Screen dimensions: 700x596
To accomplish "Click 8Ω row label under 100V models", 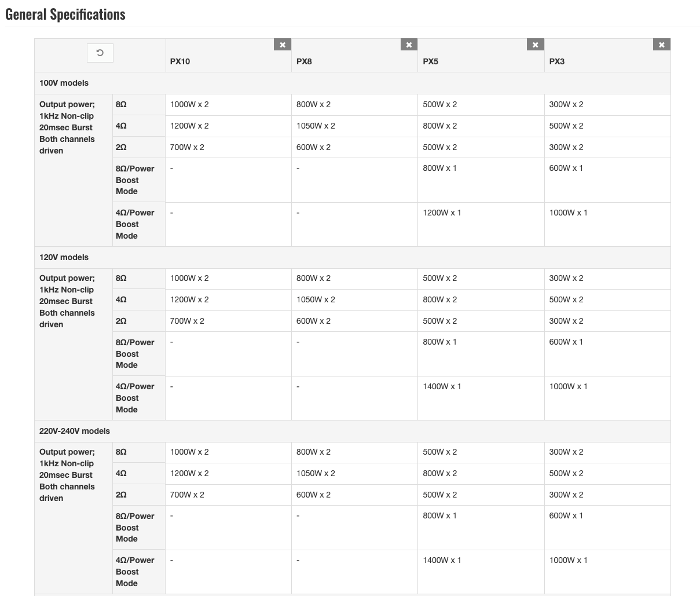I will [121, 105].
